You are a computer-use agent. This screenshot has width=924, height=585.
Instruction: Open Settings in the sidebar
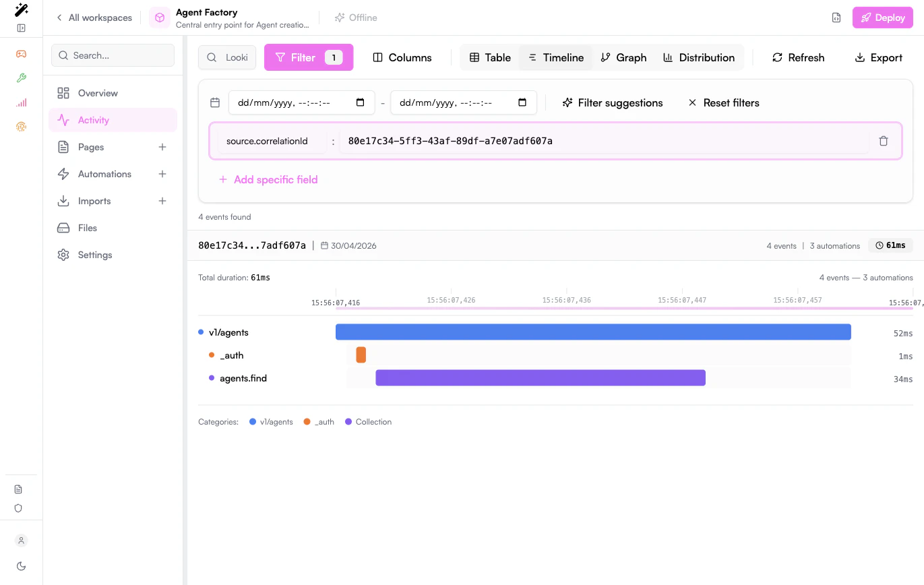[113, 255]
